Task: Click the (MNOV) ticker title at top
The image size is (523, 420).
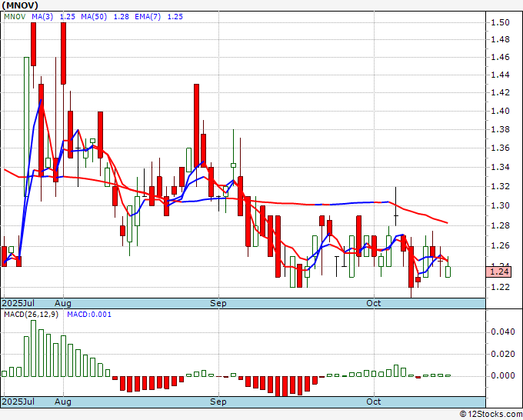Action: pyautogui.click(x=18, y=5)
